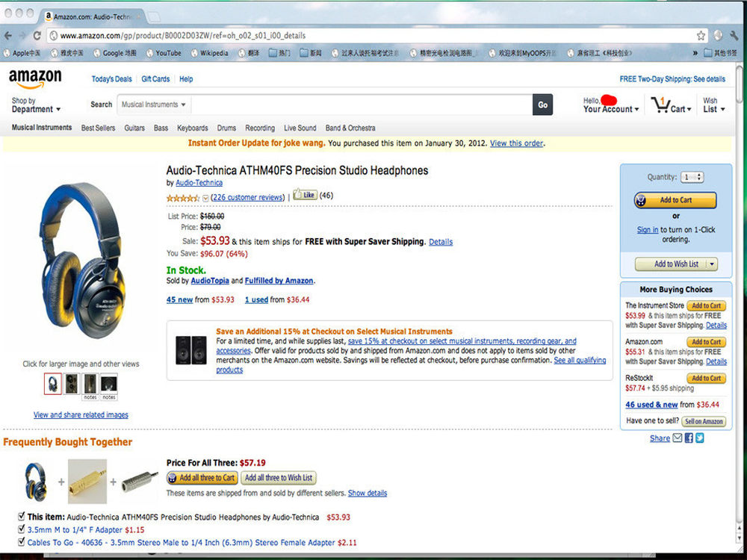
Task: Click the browser Forward arrow
Action: (x=22, y=36)
